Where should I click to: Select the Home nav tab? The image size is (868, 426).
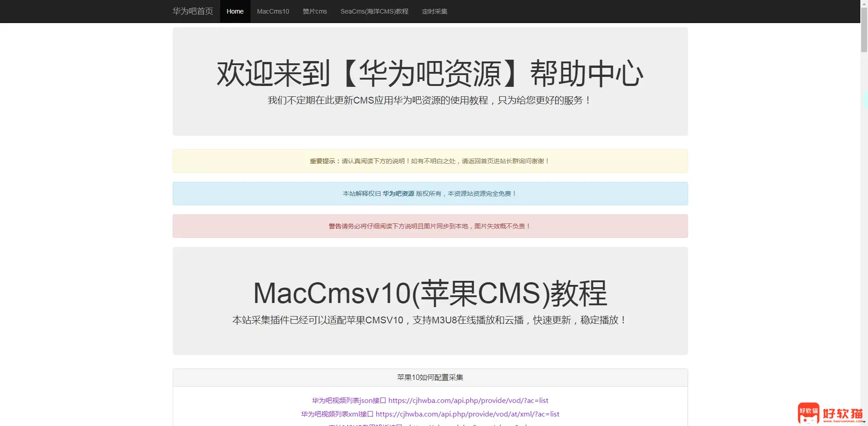click(x=235, y=11)
